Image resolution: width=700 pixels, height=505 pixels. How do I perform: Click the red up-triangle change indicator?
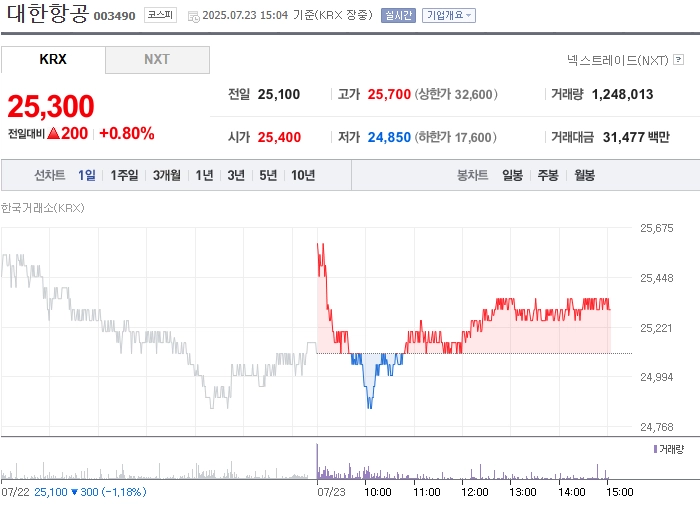click(53, 133)
